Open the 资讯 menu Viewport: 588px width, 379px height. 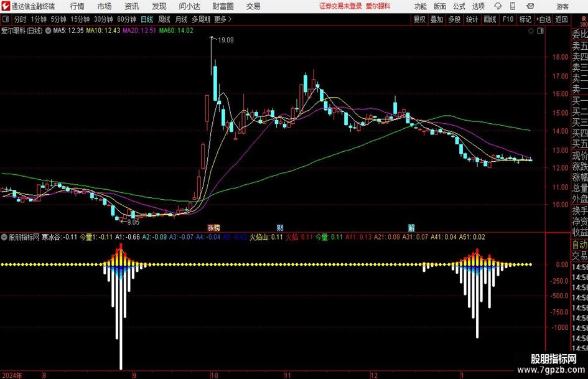click(x=132, y=6)
